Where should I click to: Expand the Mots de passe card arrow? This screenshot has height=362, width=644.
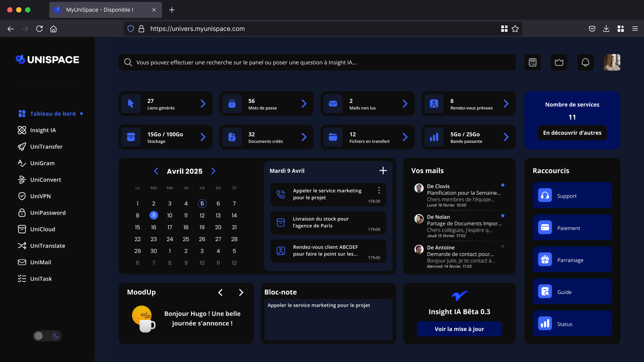pyautogui.click(x=304, y=104)
